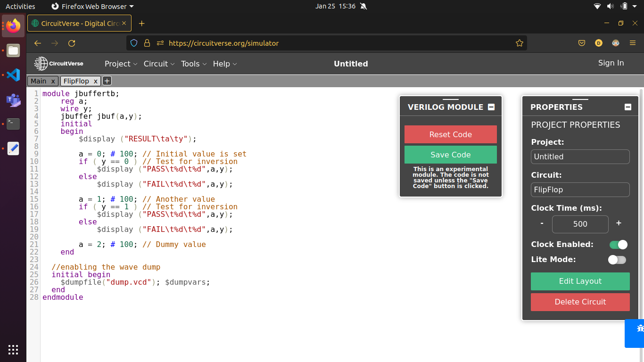Screen dimensions: 644x362
Task: Increase Clock Time with the plus stepper
Action: 619,223
